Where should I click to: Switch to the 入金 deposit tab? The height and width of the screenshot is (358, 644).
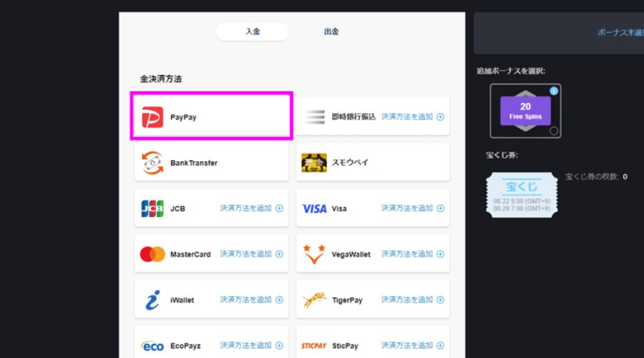(x=253, y=32)
